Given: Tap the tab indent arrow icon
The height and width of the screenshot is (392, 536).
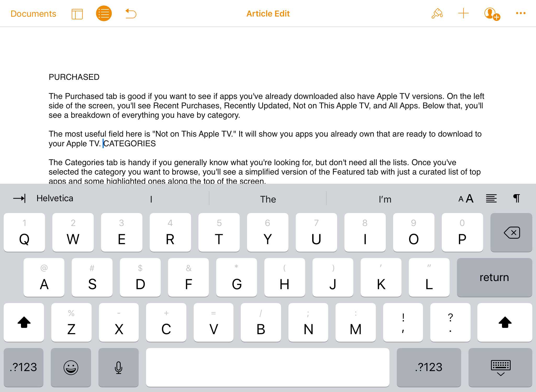Looking at the screenshot, I should click(19, 198).
